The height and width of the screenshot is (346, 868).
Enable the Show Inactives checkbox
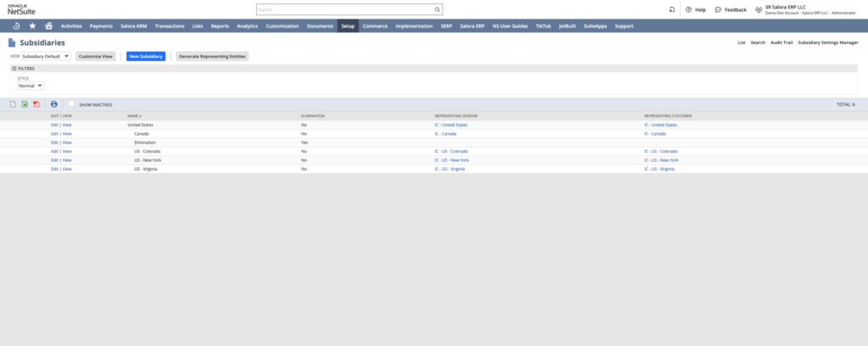pyautogui.click(x=72, y=104)
